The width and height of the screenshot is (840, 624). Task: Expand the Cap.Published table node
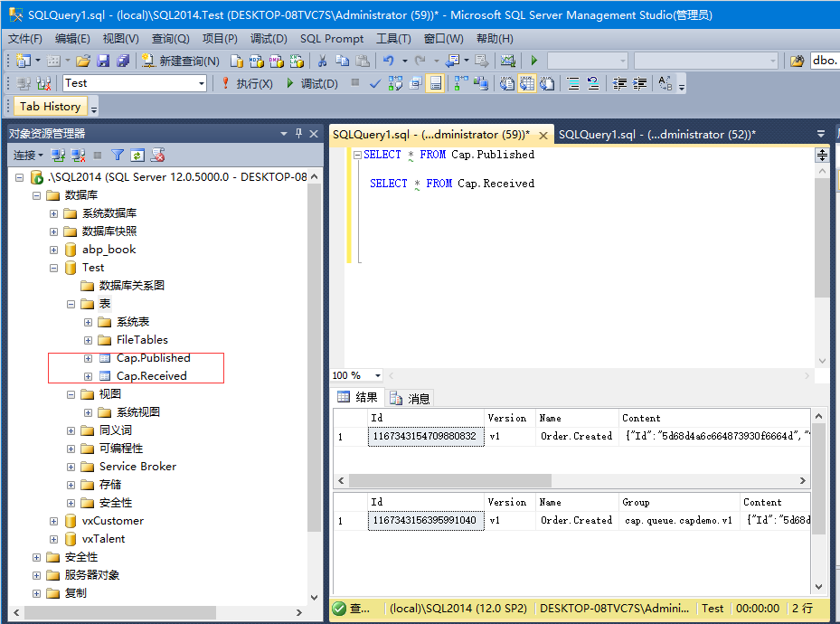point(88,358)
